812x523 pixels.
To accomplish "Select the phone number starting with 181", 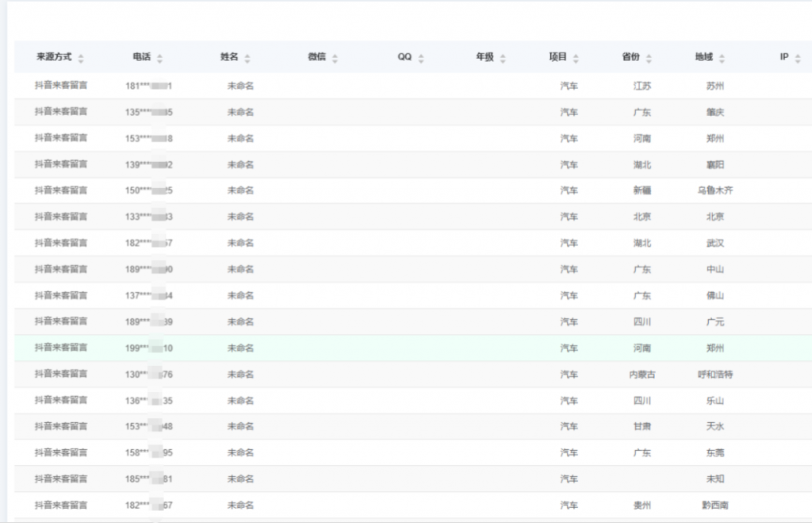I will coord(148,86).
